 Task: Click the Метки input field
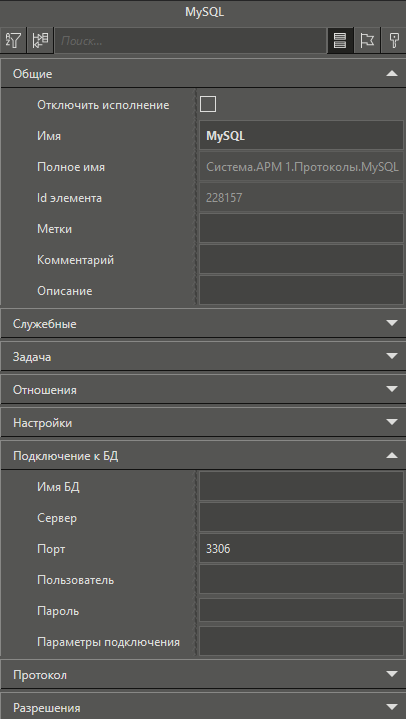[301, 228]
